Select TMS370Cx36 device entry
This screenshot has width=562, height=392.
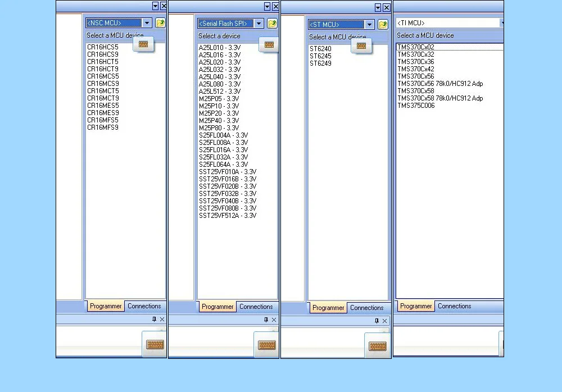click(x=416, y=62)
